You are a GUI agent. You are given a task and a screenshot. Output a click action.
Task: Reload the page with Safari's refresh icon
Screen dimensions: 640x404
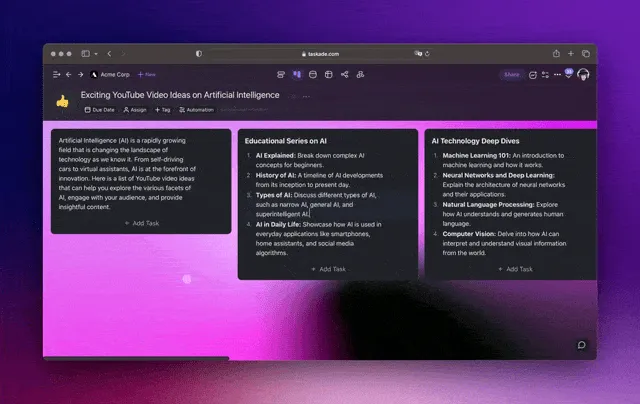click(x=427, y=54)
